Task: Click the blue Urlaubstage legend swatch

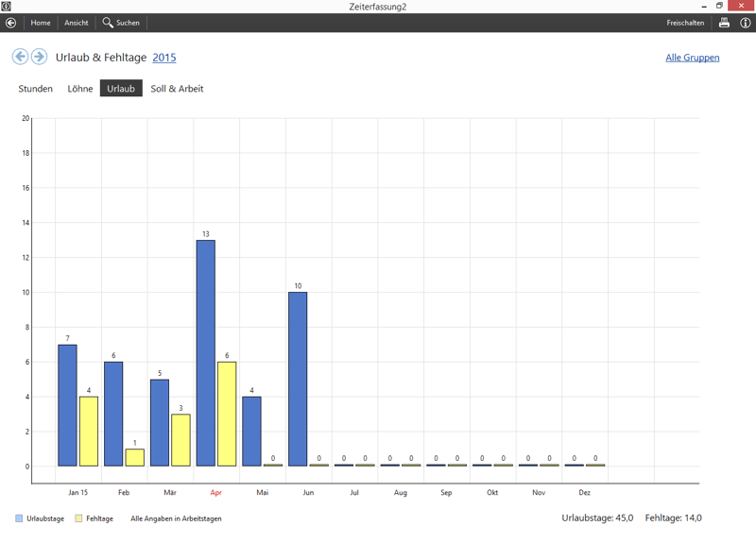Action: tap(20, 518)
